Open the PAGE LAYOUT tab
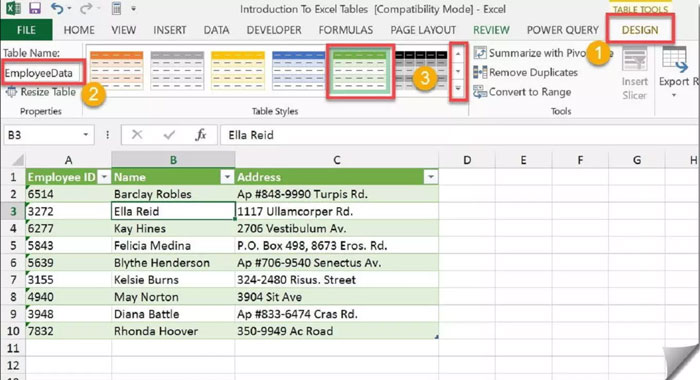The width and height of the screenshot is (700, 380). point(423,30)
